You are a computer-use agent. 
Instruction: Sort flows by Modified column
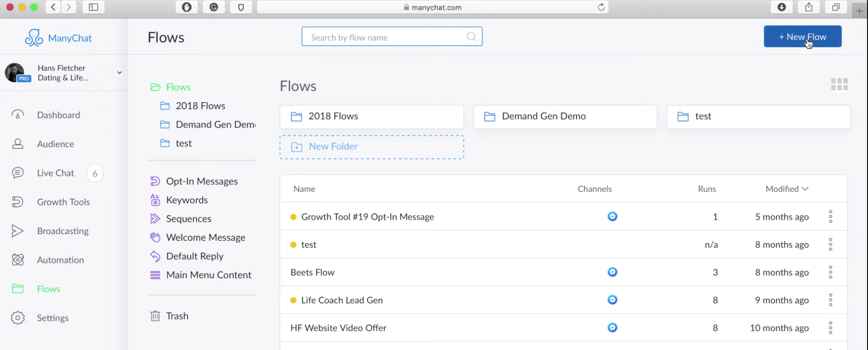(x=787, y=189)
